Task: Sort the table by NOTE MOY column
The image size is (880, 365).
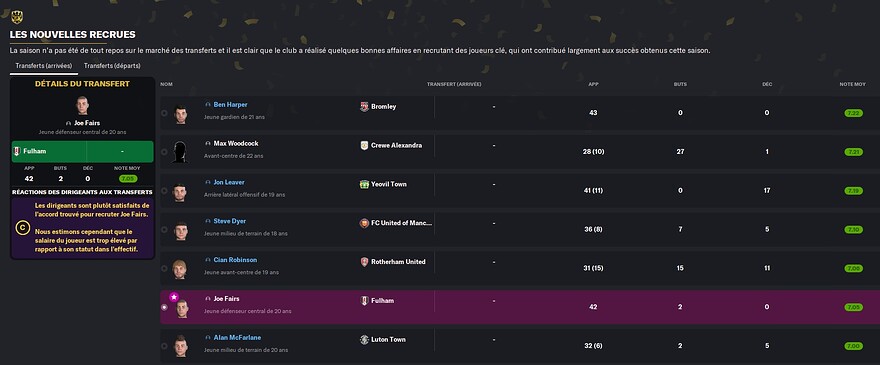Action: (x=852, y=84)
